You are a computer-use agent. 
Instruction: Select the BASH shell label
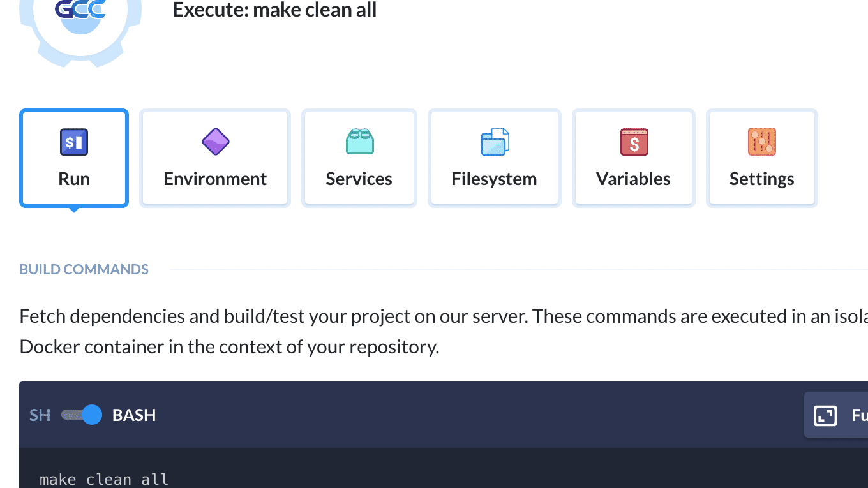click(x=134, y=415)
